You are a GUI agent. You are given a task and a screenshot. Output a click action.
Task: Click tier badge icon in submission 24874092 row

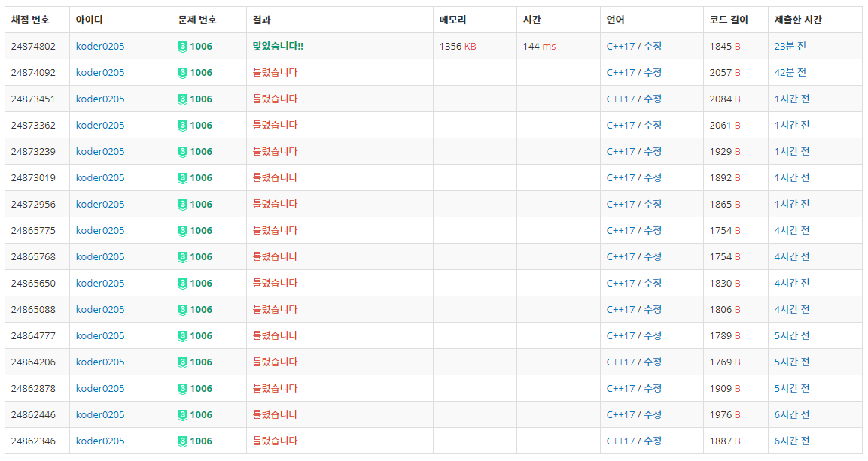[183, 73]
